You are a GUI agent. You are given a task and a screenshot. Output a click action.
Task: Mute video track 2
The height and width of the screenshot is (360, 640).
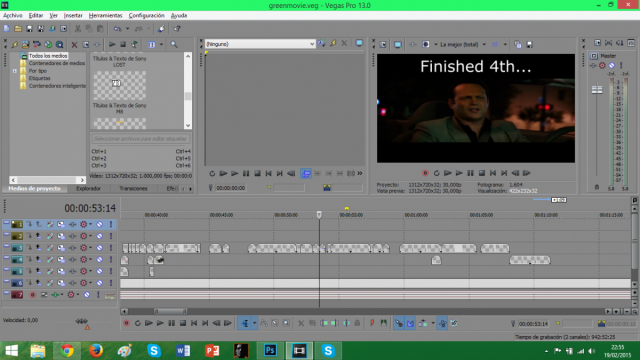pos(100,236)
